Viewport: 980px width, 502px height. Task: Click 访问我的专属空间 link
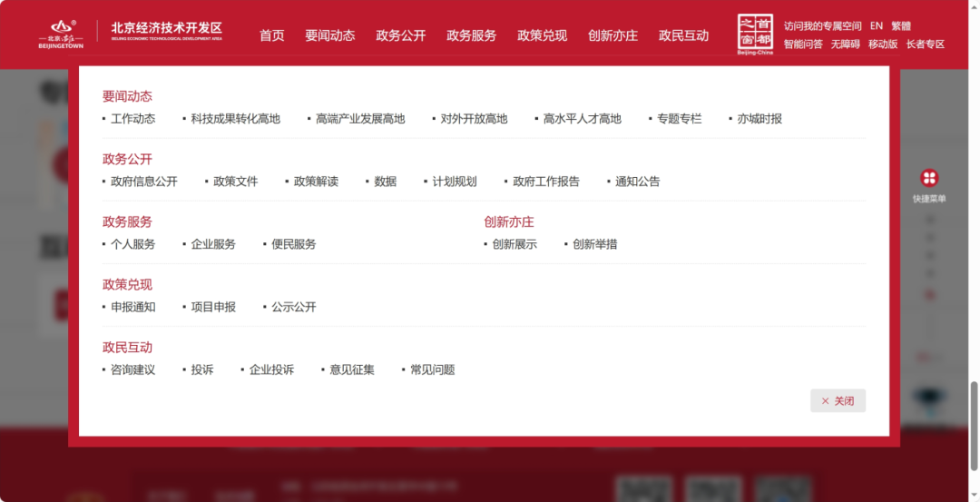[822, 25]
